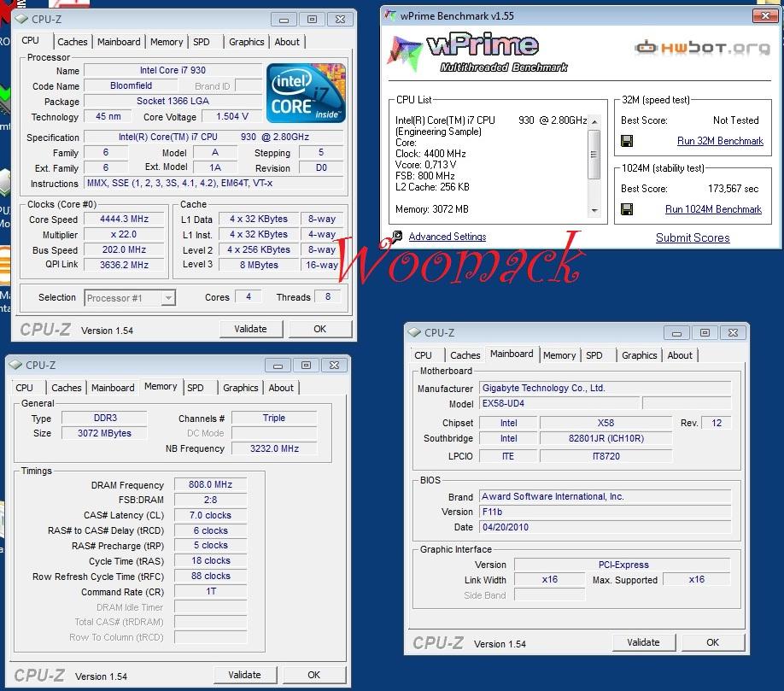Click the Gigabyte Technology manufacturer field
The image size is (784, 691).
[605, 388]
